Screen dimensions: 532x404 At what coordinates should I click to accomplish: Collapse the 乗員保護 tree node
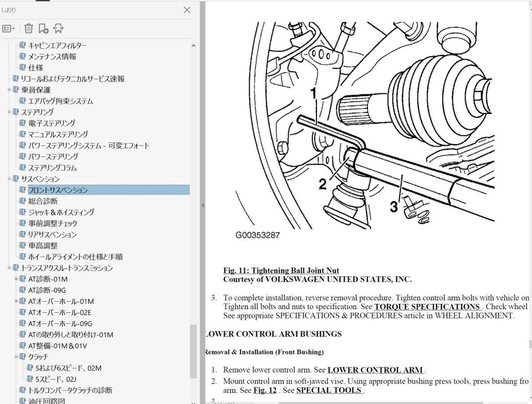(x=9, y=90)
